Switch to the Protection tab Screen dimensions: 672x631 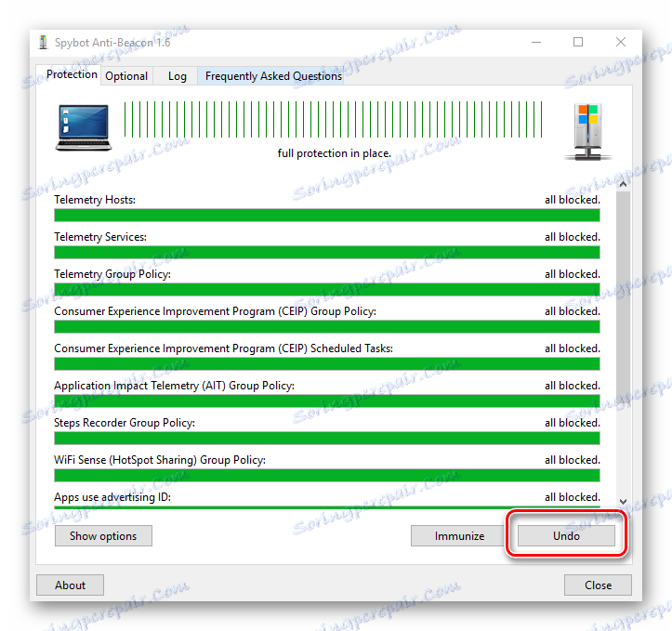pos(72,74)
